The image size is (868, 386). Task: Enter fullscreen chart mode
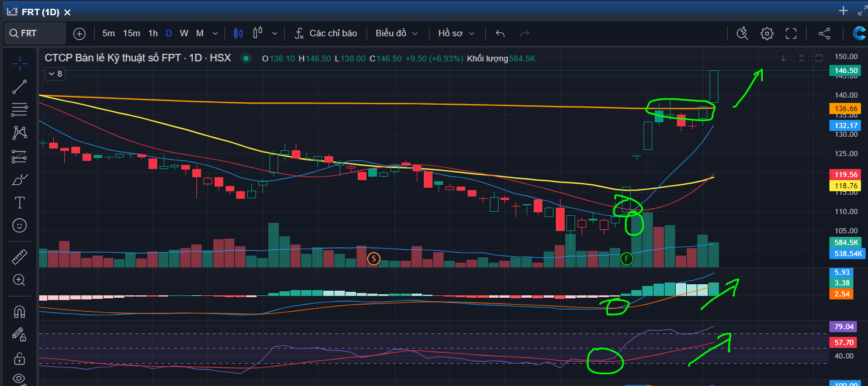[x=791, y=33]
